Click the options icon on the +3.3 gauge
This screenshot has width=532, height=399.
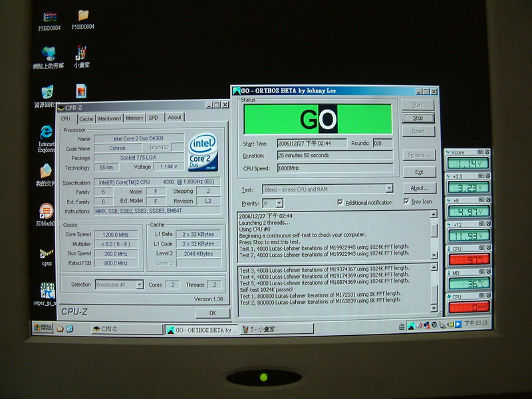(481, 176)
